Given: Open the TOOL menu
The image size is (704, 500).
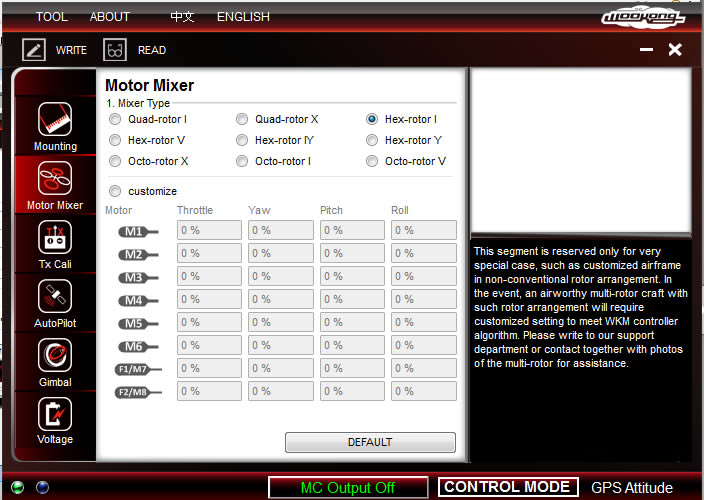Looking at the screenshot, I should [x=52, y=17].
